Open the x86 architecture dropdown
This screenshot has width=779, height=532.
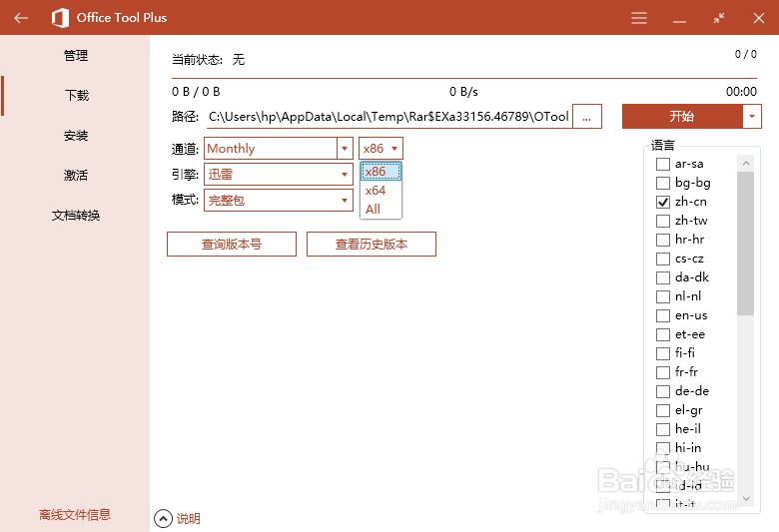pos(381,148)
